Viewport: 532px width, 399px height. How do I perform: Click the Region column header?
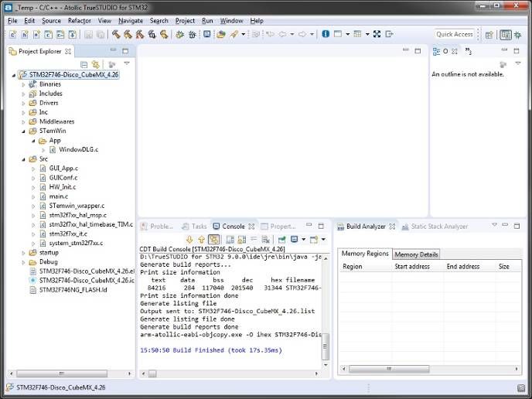(366, 267)
